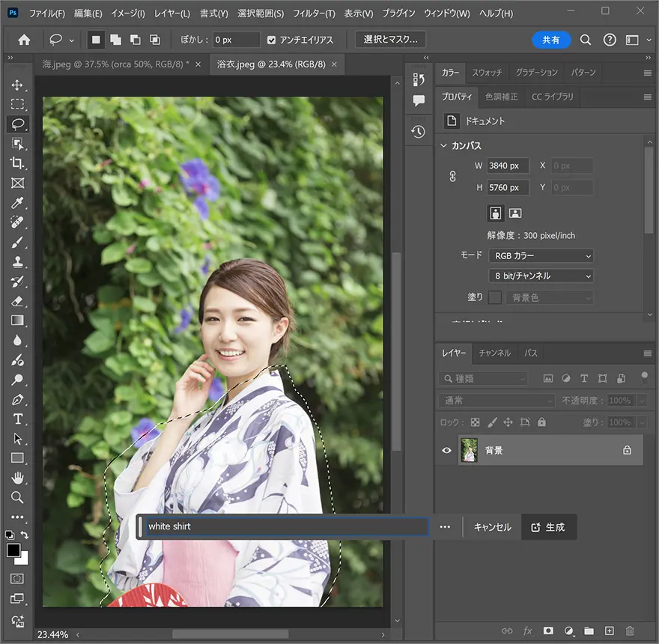Click the 共有 share button

click(551, 40)
